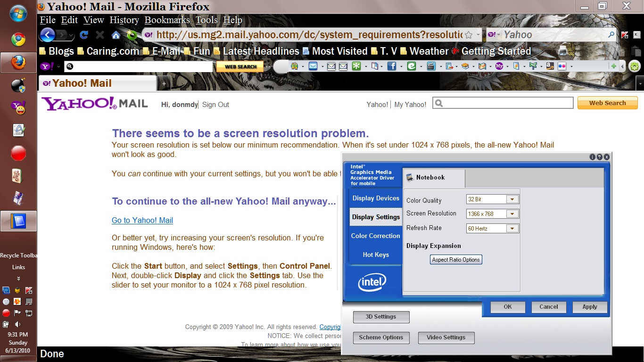Click Cancel in the Intel dialog
This screenshot has height=362, width=644.
[549, 307]
